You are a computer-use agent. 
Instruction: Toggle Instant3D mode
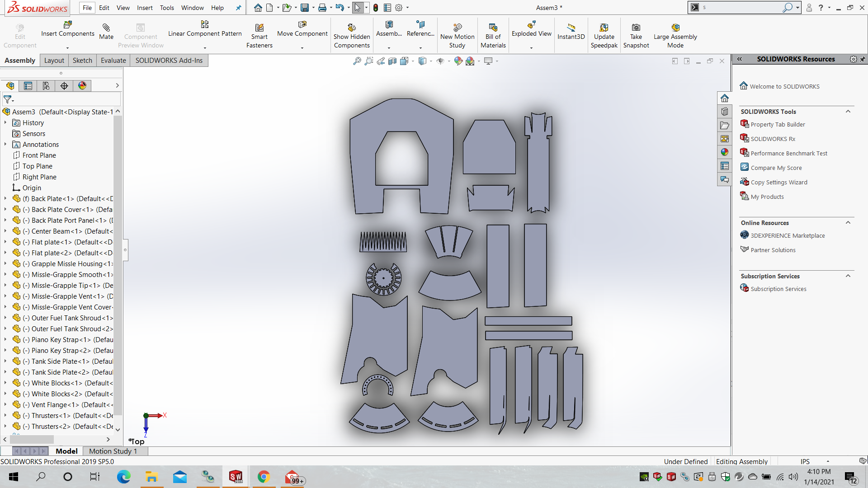[571, 32]
